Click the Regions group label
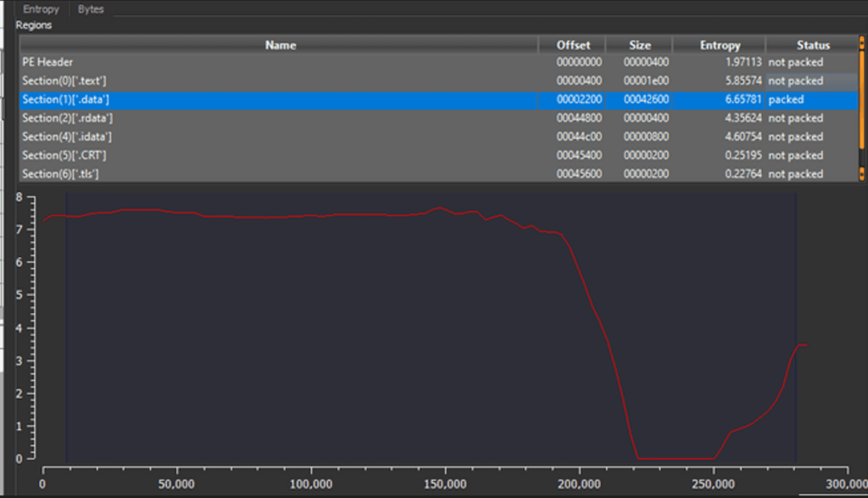Screen dimensions: 868x498 (34, 25)
